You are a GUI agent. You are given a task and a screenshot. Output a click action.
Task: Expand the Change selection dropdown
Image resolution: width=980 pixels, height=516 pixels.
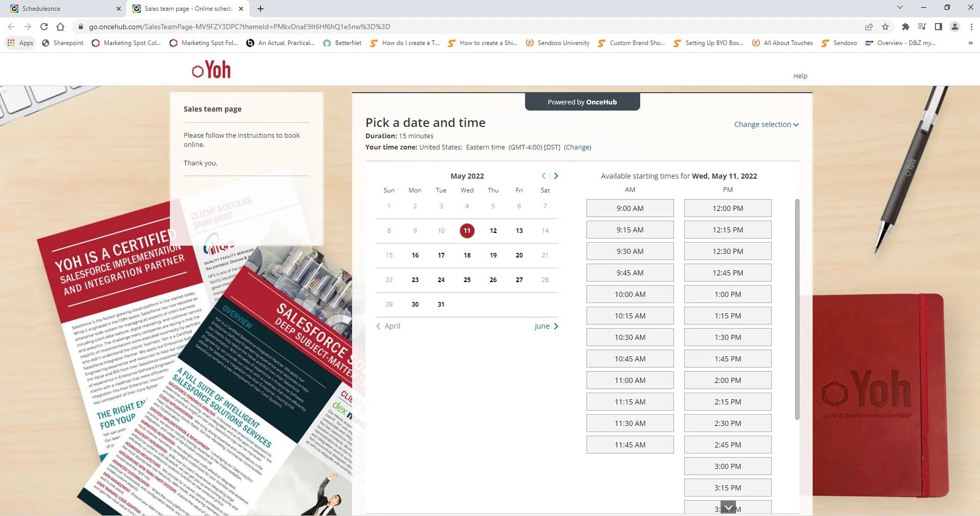pyautogui.click(x=766, y=124)
